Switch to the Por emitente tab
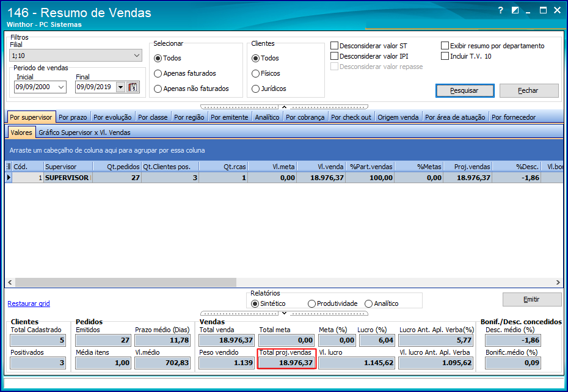 coord(229,117)
